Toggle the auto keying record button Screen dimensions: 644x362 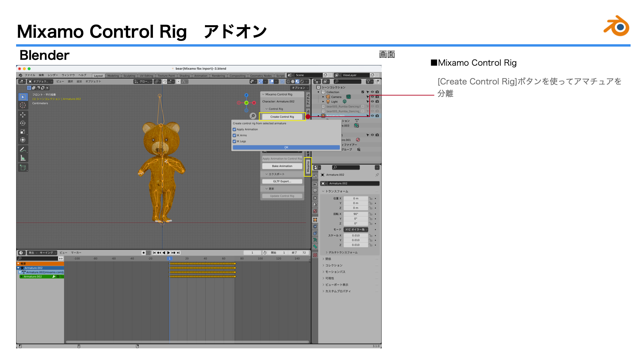[144, 253]
